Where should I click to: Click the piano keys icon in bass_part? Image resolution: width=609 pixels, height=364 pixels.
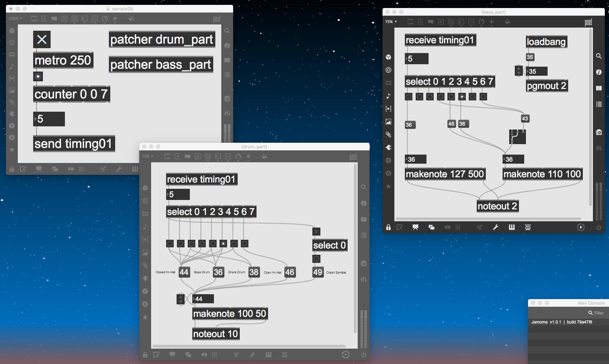click(x=512, y=227)
